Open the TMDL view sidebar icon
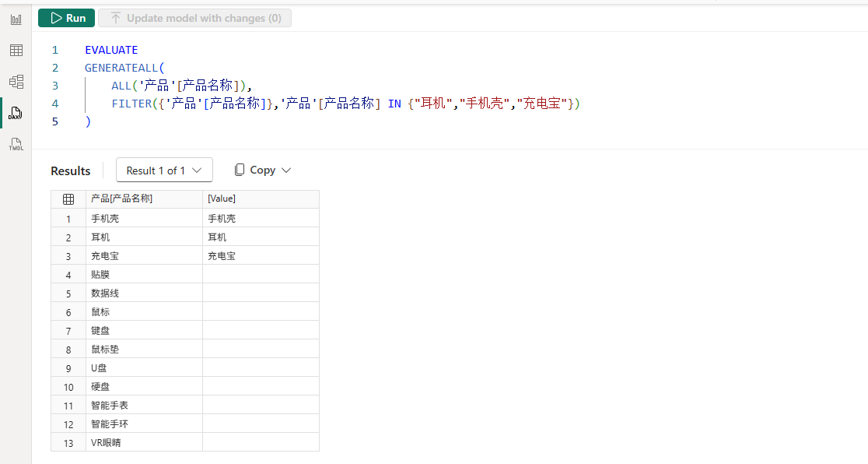Viewport: 868px width, 464px height. tap(16, 144)
